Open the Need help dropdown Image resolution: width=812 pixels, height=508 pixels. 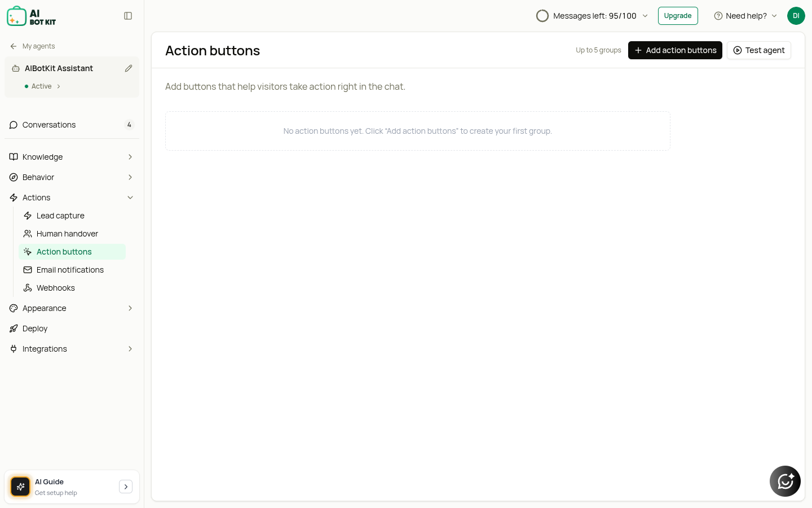click(x=745, y=16)
